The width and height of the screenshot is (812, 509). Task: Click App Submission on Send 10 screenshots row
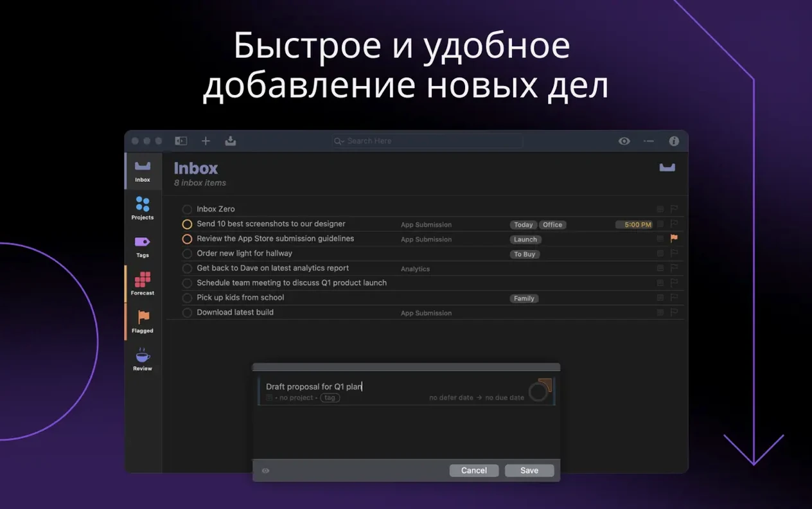point(427,225)
